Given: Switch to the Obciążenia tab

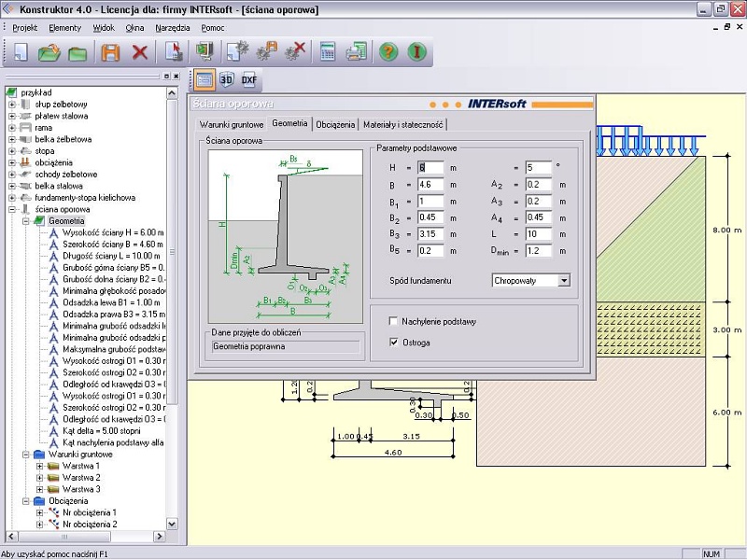Looking at the screenshot, I should coord(335,125).
